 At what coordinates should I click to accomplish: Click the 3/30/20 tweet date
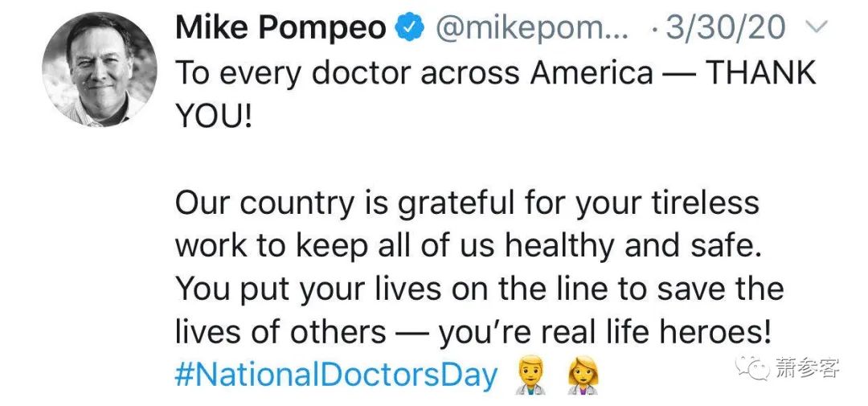click(726, 29)
